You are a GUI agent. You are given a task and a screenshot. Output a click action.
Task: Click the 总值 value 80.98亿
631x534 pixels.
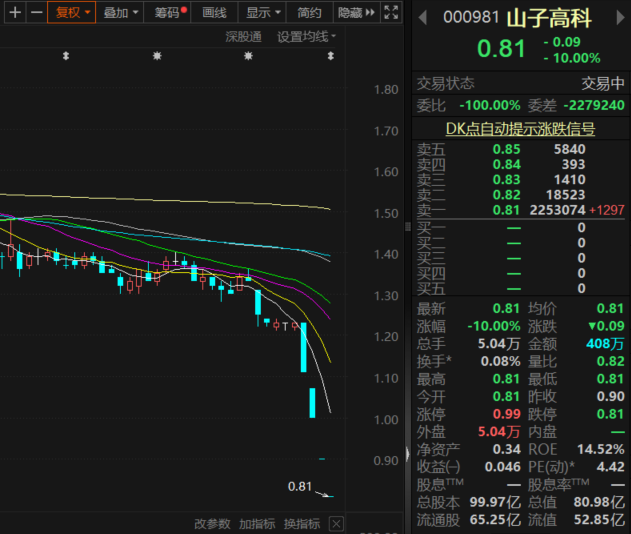click(599, 502)
